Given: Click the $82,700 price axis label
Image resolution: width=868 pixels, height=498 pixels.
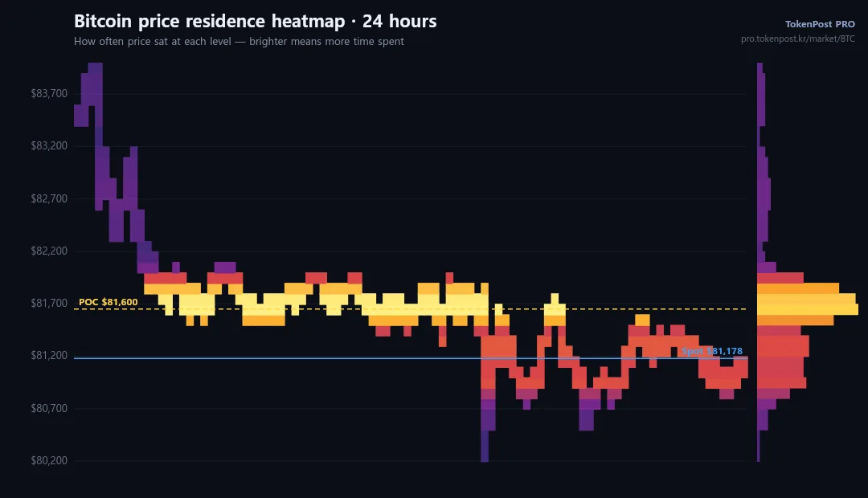Looking at the screenshot, I should [49, 198].
